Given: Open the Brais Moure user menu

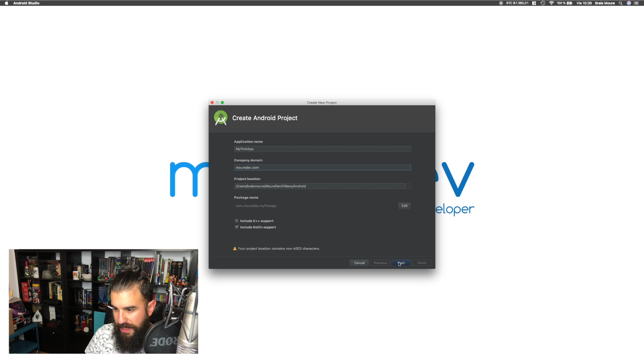Looking at the screenshot, I should (605, 3).
